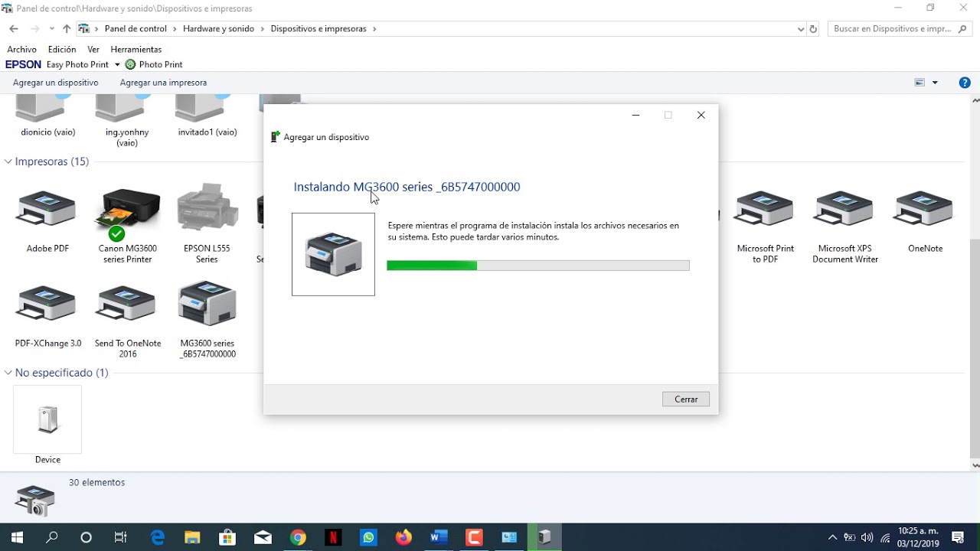The image size is (980, 551).
Task: Open the Archivo menu
Action: pyautogui.click(x=21, y=50)
